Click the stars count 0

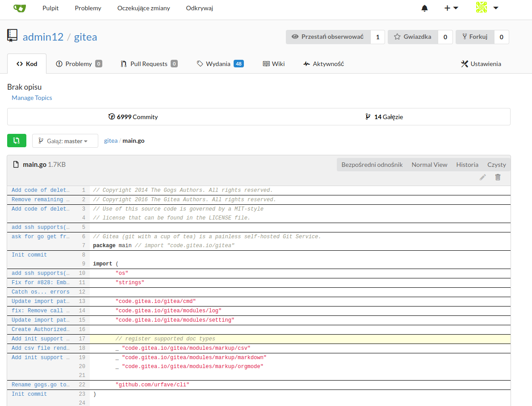(x=445, y=37)
